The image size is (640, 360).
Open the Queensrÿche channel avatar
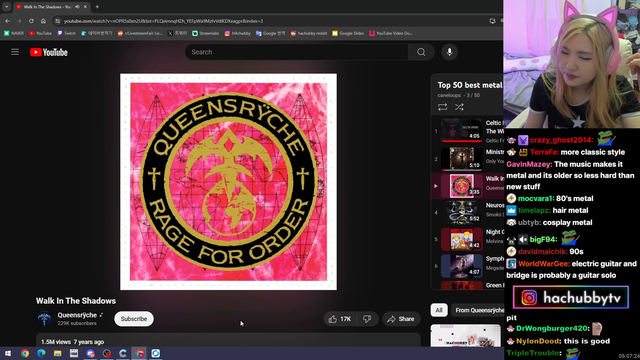[44, 319]
